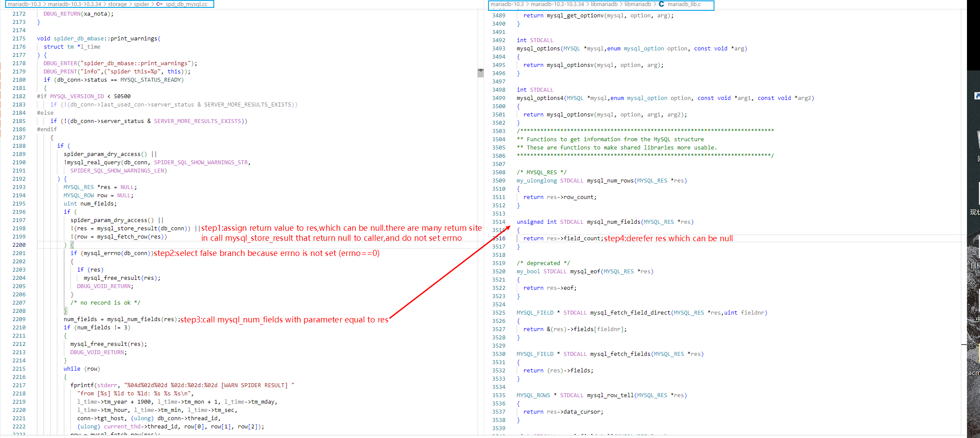980x438 pixels.
Task: Open the spider folder breadcrumb dropdown
Action: 141,4
